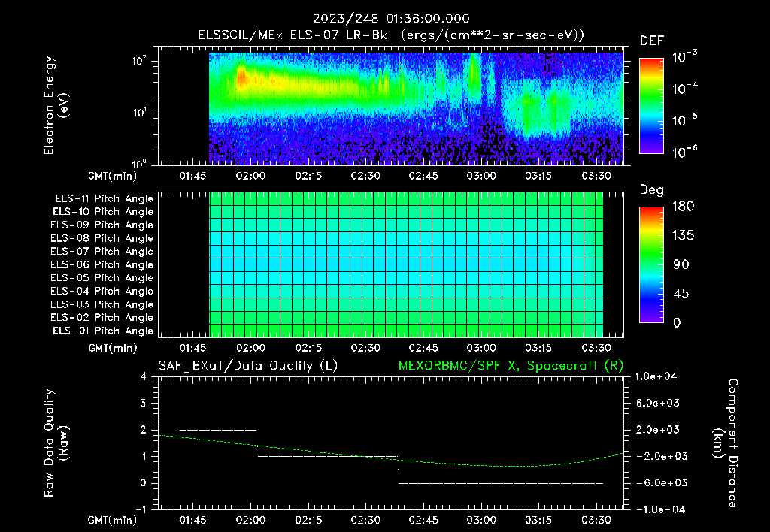This screenshot has height=532, width=770.
Task: Select the ELS-11 Pitch Angle row label
Action: click(104, 199)
